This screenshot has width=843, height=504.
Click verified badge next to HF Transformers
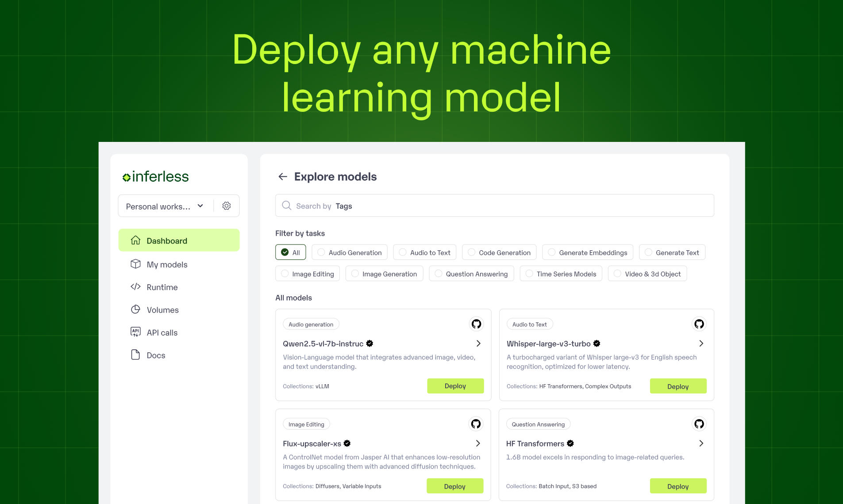pos(570,443)
